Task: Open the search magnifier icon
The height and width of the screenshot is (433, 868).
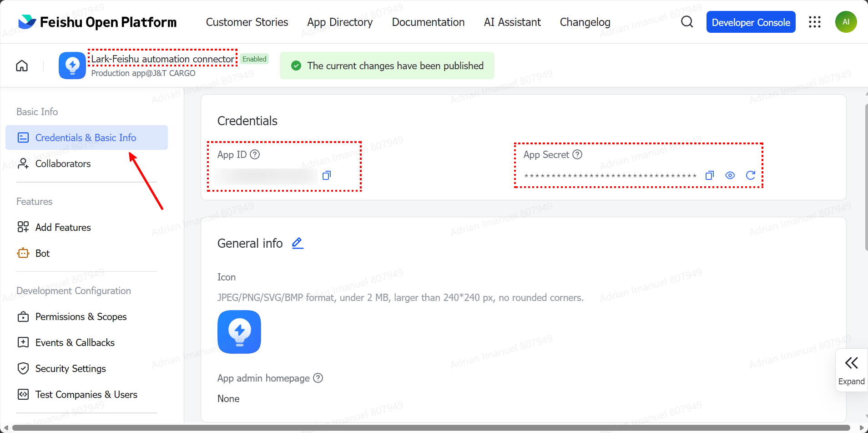Action: coord(687,22)
